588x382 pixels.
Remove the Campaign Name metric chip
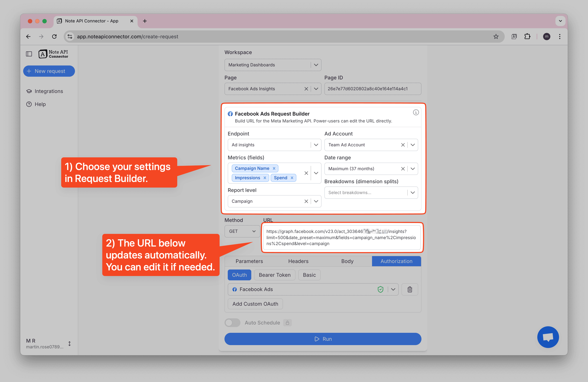pos(274,168)
